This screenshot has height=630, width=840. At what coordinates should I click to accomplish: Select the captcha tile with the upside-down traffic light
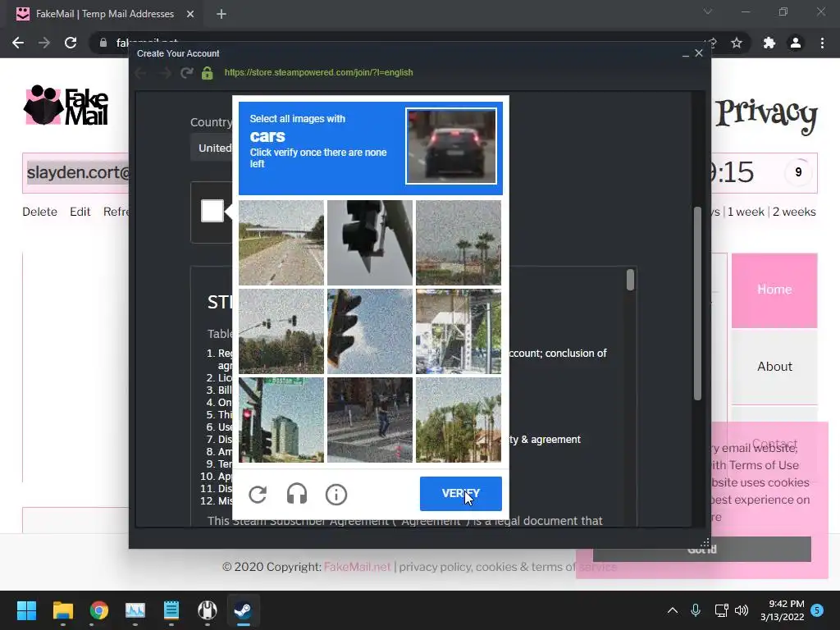370,243
